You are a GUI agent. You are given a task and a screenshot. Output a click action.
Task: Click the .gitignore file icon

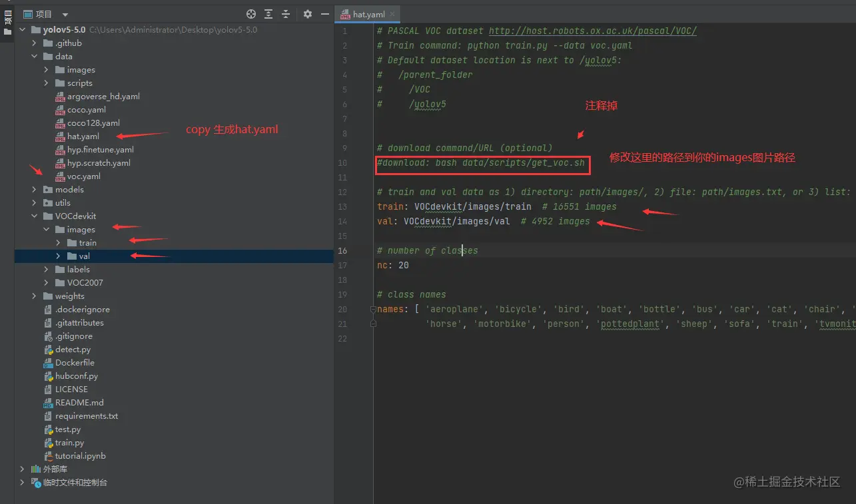coord(48,336)
